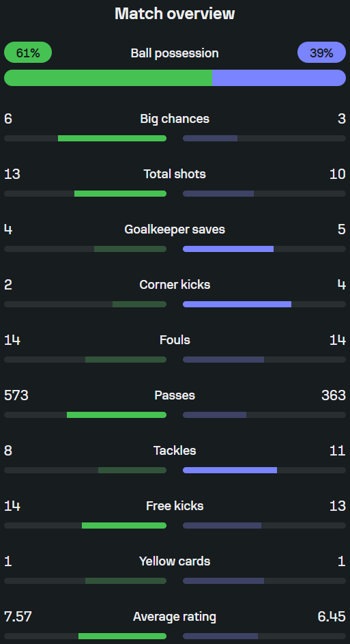Viewport: 350px width, 644px height.
Task: Click the green 61% possession badge
Action: [28, 53]
